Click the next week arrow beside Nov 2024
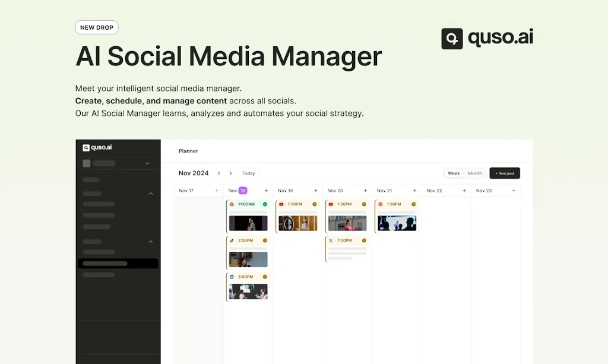This screenshot has height=364, width=608. coord(230,173)
